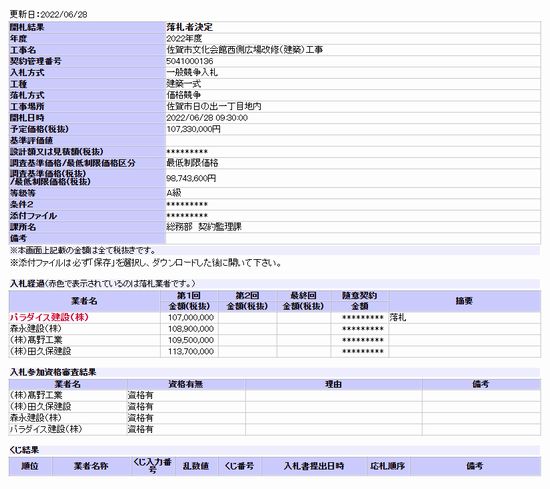This screenshot has width=550, height=489.
Task: Click the 予定価格(税抜) row label
Action: [39, 129]
